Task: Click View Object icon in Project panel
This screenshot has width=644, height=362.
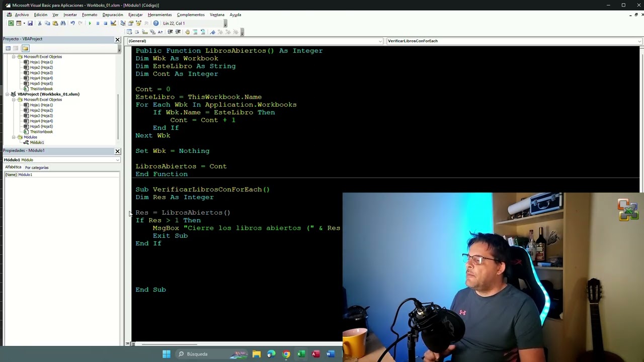Action: pyautogui.click(x=16, y=48)
